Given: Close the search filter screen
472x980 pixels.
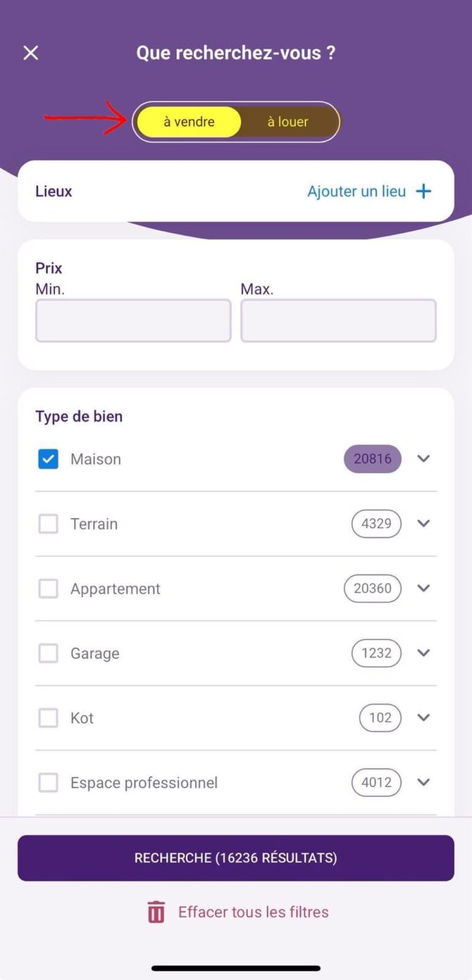Looking at the screenshot, I should [x=31, y=53].
